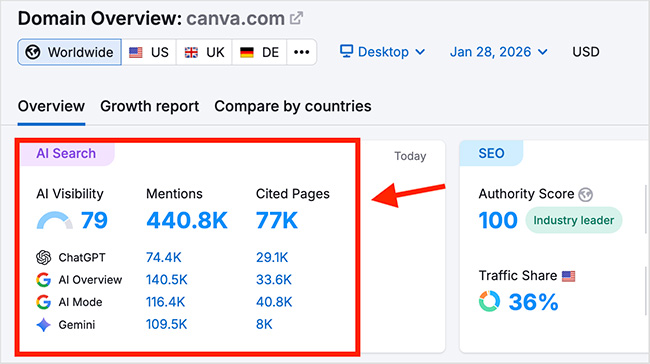Click the ChatGPT logo icon
The image size is (650, 364).
point(44,257)
